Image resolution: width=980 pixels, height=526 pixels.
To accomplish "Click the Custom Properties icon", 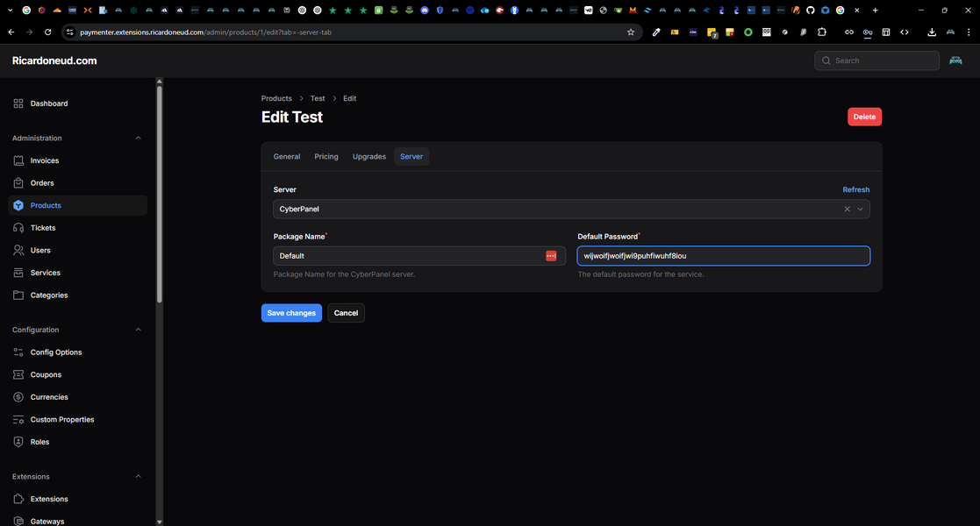I will click(18, 420).
